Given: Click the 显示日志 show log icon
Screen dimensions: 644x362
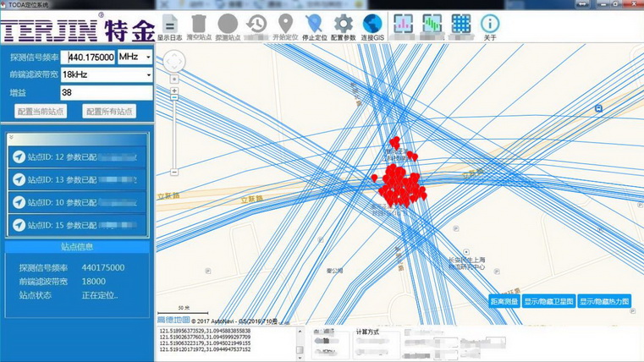Looking at the screenshot, I should (169, 25).
